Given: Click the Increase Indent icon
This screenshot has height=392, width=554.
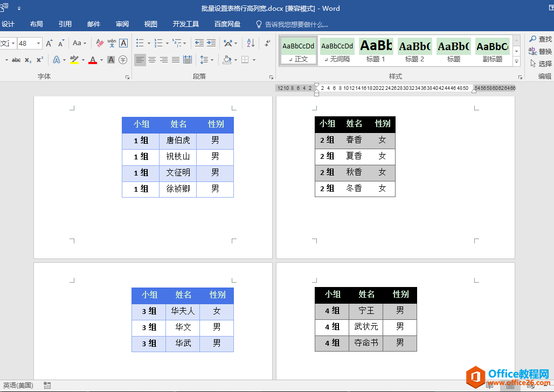Looking at the screenshot, I should point(211,43).
